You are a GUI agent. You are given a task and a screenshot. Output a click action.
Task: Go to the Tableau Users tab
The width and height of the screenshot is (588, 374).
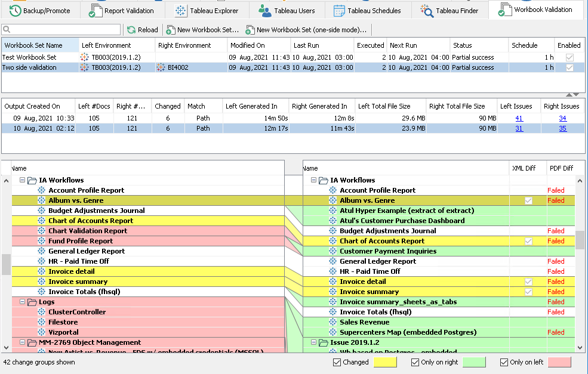click(x=287, y=11)
